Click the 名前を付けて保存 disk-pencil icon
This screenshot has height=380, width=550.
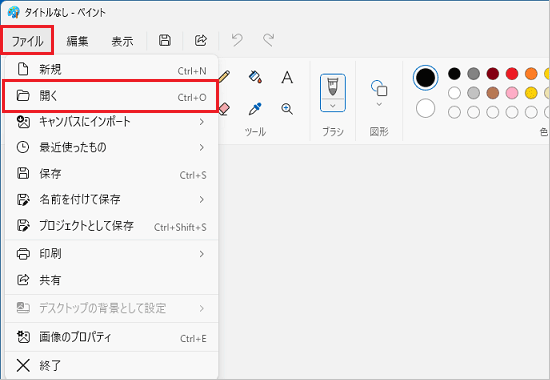(23, 199)
